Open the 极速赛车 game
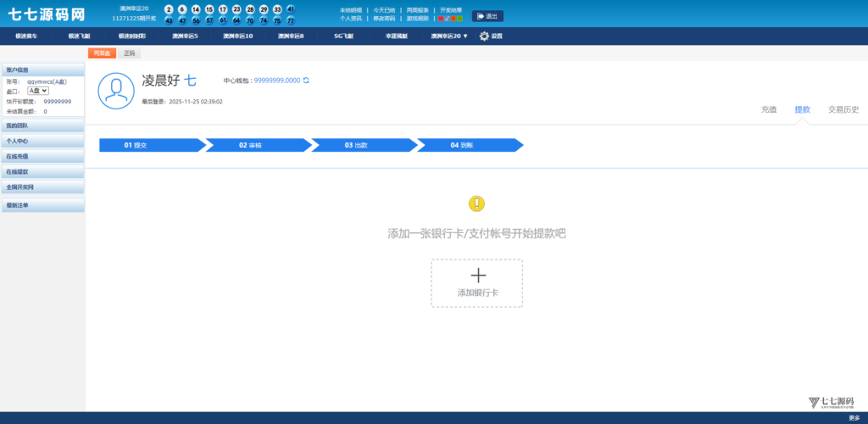This screenshot has width=868, height=424. coord(26,36)
